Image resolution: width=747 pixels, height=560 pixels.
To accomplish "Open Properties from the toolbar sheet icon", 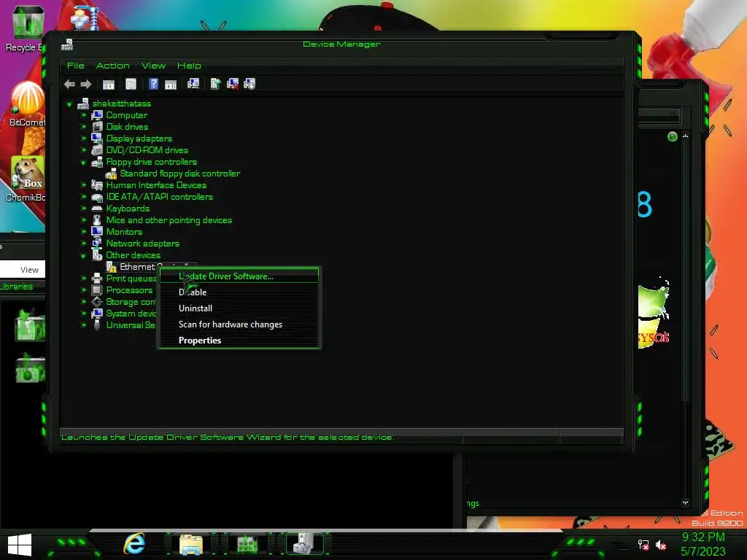I will 131,85.
